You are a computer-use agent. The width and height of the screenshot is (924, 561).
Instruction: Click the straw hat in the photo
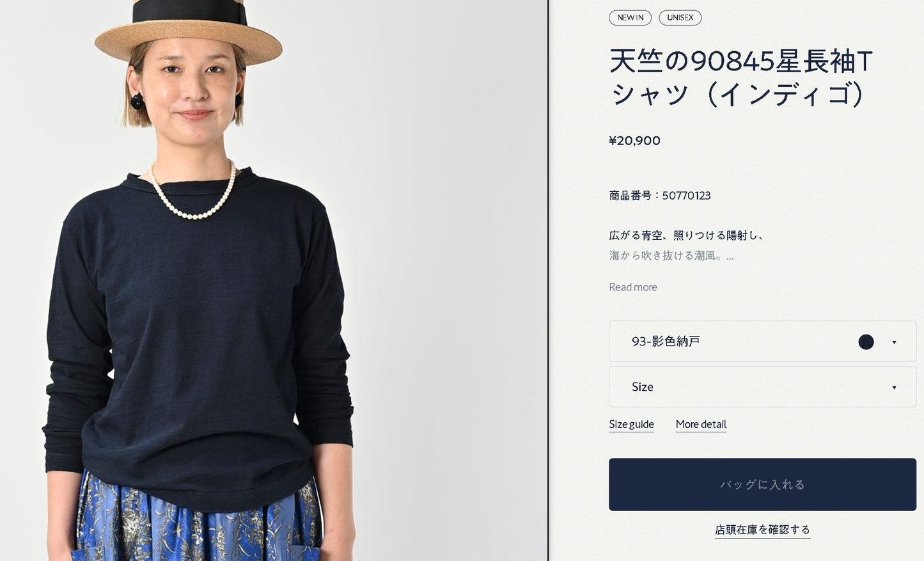point(188,32)
